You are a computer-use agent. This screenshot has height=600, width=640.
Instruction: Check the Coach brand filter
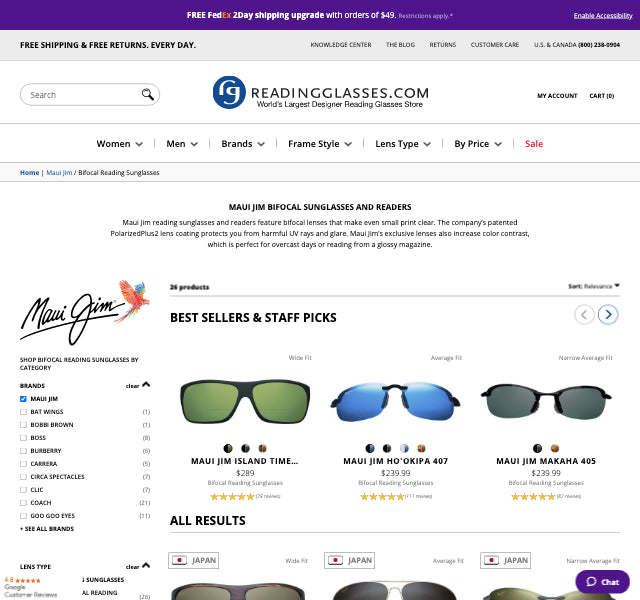click(23, 503)
